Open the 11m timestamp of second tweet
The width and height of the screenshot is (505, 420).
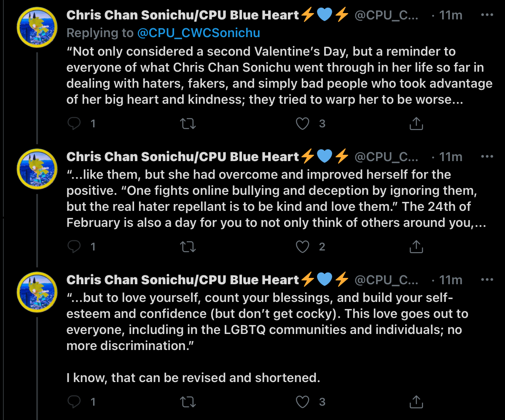[x=451, y=157]
